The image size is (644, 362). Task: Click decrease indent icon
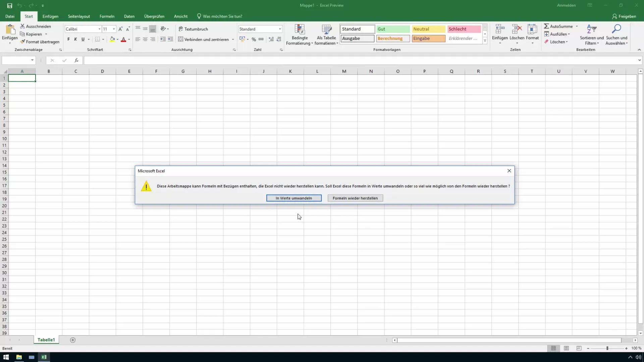[x=163, y=39]
